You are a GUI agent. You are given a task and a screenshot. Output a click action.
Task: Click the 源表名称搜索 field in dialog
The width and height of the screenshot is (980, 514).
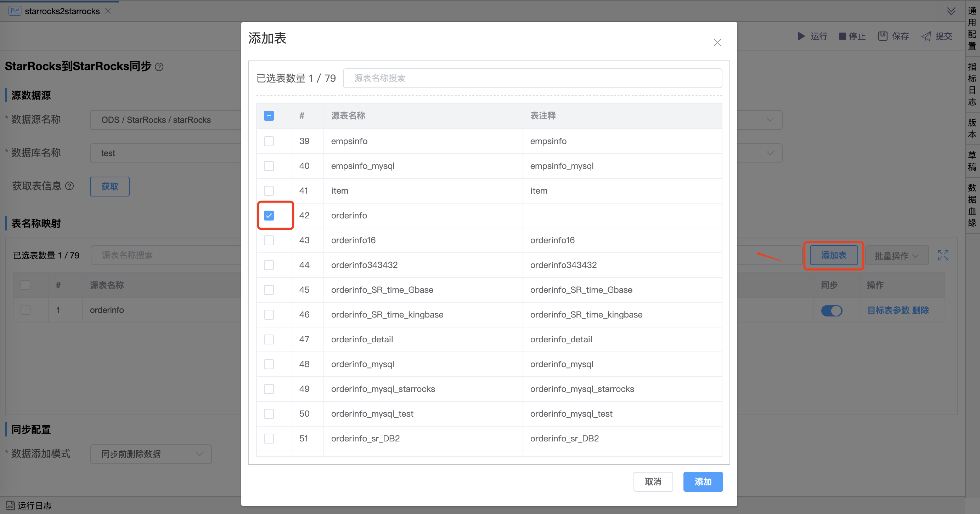[x=532, y=78]
